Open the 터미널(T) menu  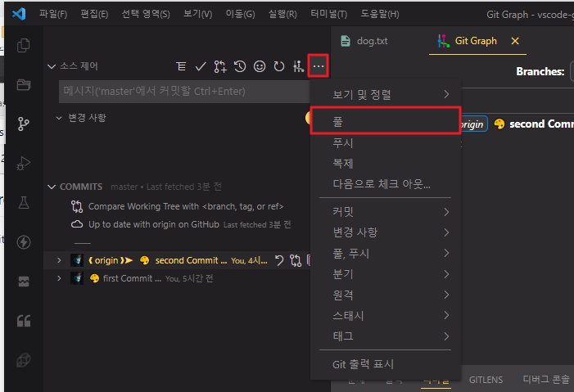click(x=328, y=14)
